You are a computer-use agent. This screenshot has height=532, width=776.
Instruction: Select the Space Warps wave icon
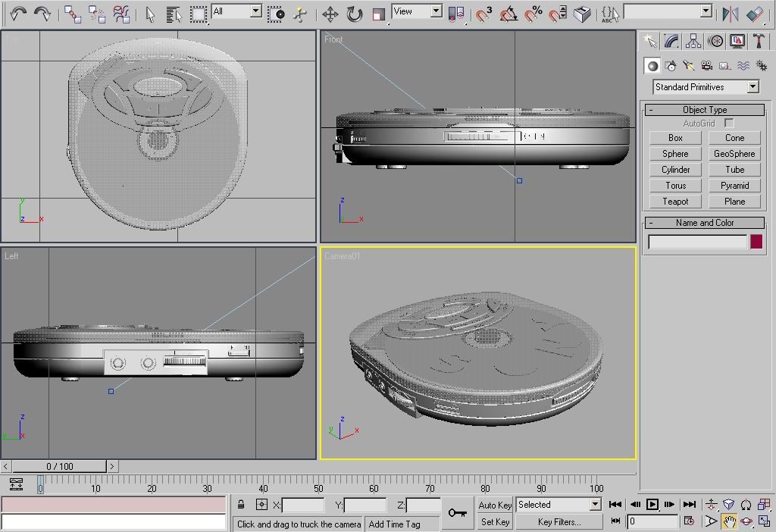click(743, 66)
